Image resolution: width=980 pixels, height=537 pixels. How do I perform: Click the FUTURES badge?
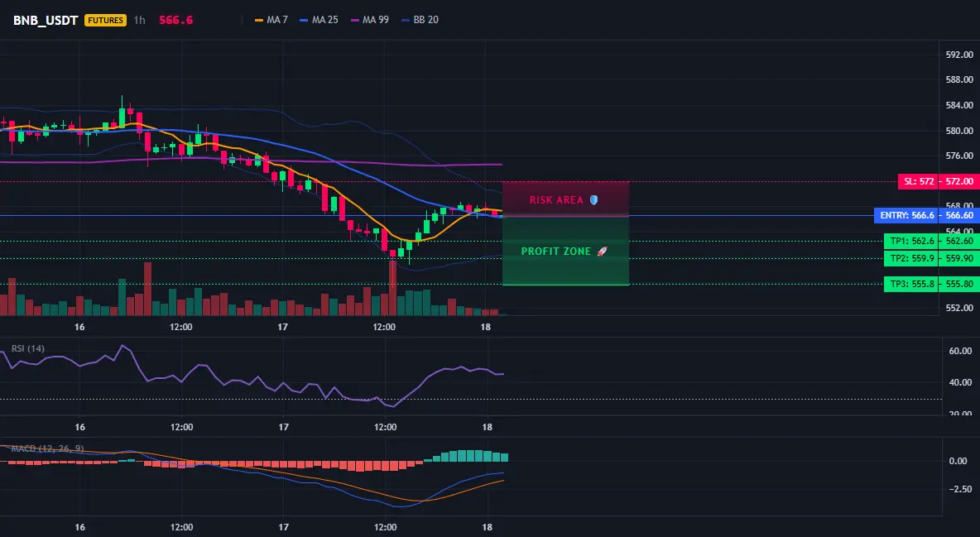pyautogui.click(x=105, y=20)
